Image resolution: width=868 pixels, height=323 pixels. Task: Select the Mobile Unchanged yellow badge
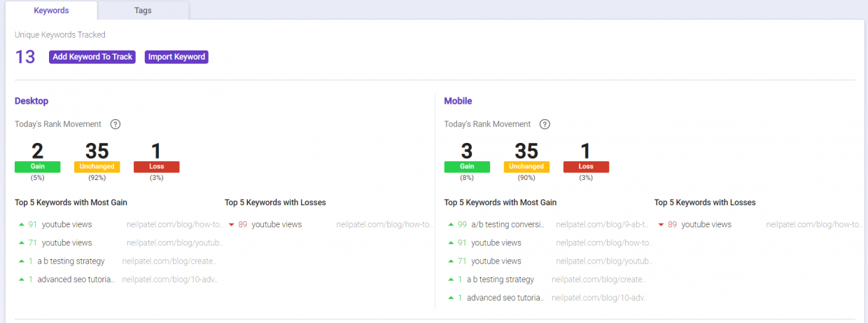click(x=526, y=167)
